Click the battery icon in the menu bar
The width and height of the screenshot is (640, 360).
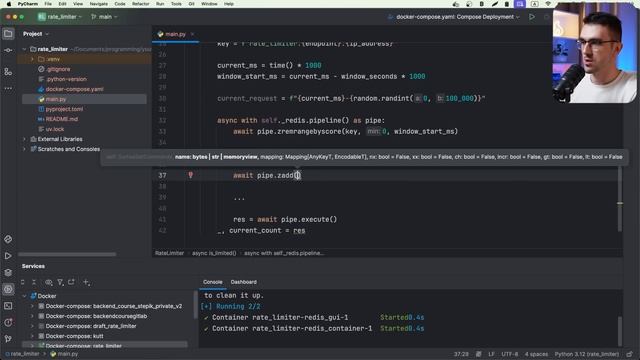[x=507, y=4]
